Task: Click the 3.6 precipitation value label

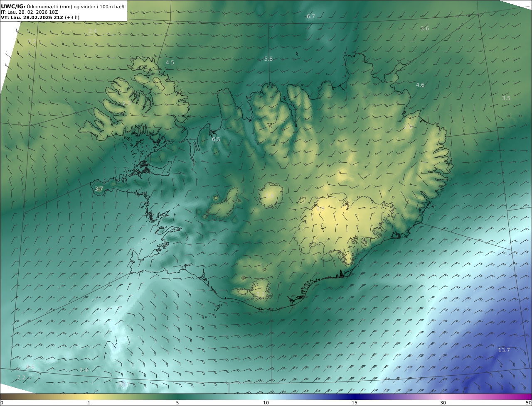Action: pyautogui.click(x=425, y=29)
